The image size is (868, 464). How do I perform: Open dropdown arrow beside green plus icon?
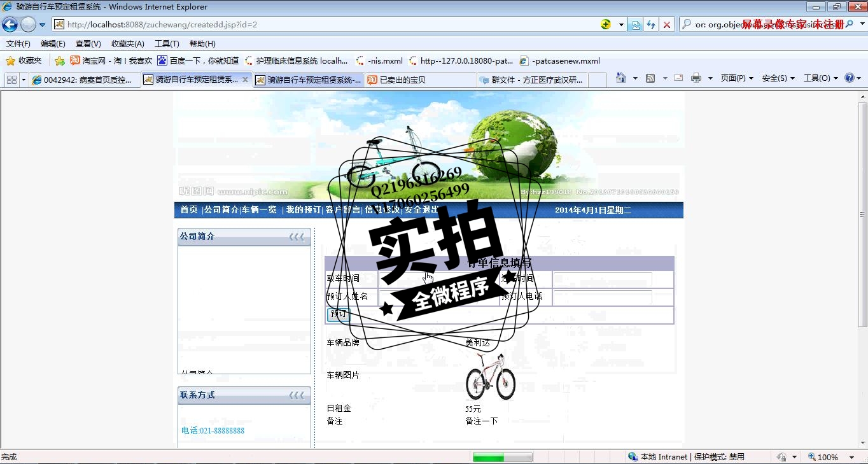(x=622, y=25)
